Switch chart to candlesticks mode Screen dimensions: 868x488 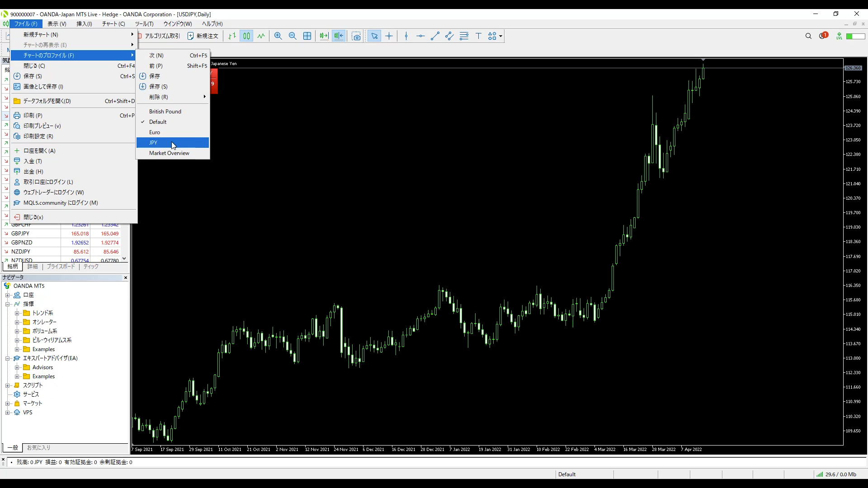[x=246, y=36]
